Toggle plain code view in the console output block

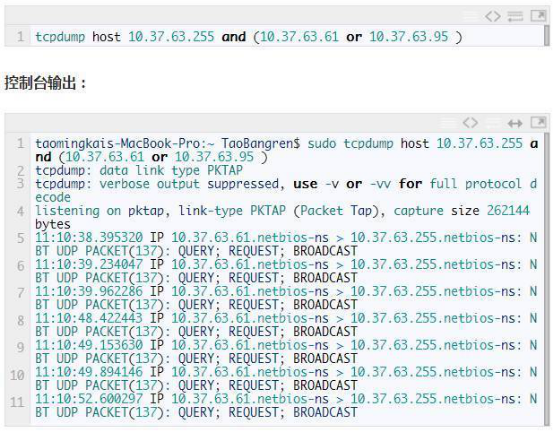470,123
